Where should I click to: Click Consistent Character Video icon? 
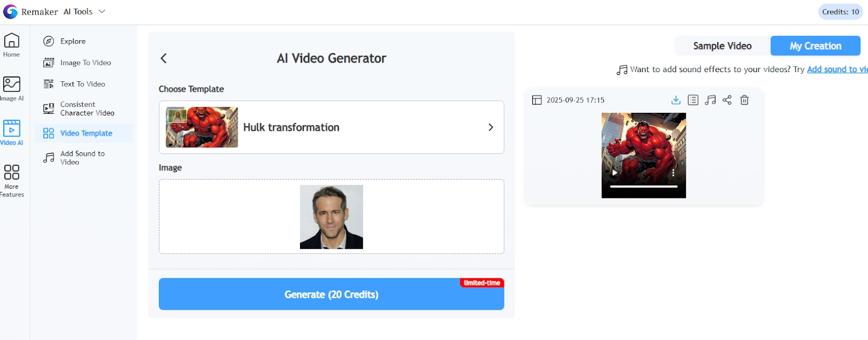coord(48,108)
